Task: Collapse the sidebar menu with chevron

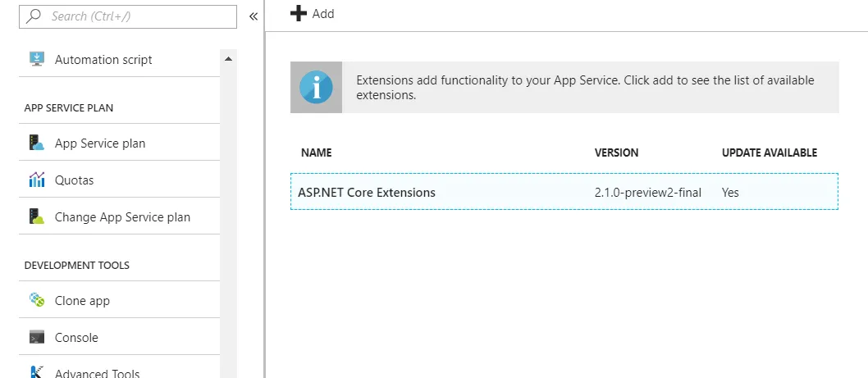Action: pos(254,16)
